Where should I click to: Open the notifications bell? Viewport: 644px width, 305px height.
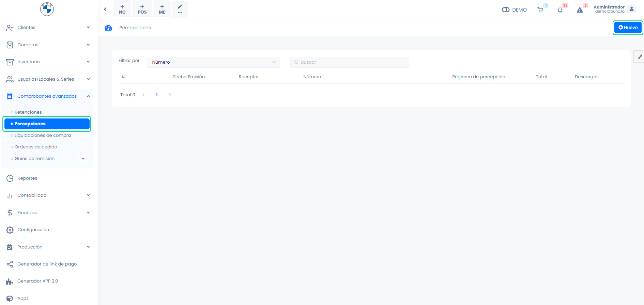click(560, 10)
